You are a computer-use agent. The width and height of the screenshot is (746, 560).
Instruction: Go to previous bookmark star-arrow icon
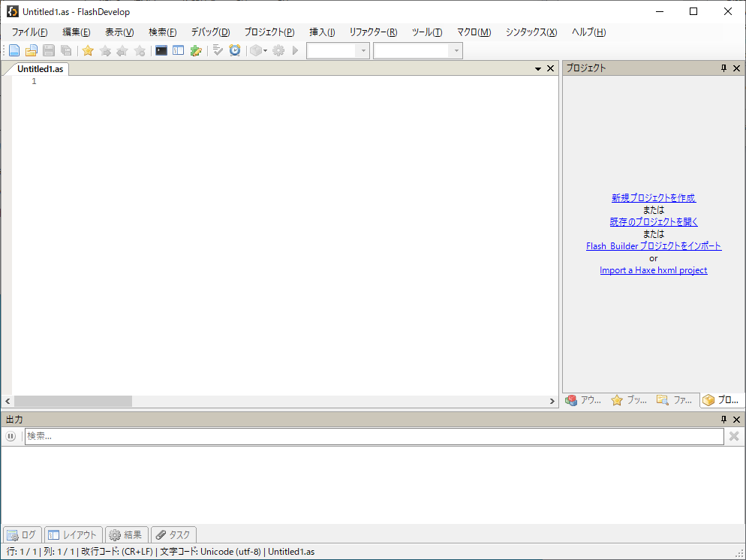pos(122,50)
